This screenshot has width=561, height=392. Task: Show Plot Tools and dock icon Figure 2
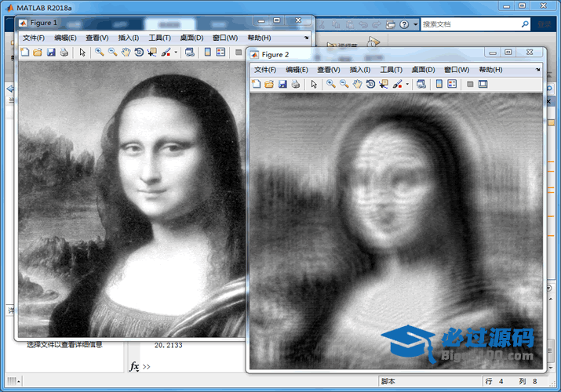click(x=483, y=84)
